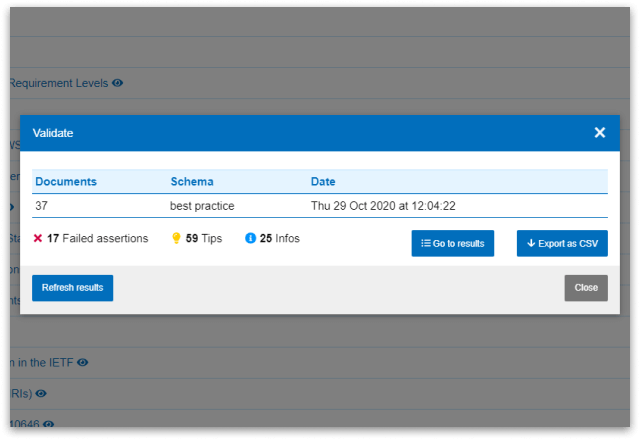
Task: Click the red X failed assertions icon
Action: click(38, 239)
